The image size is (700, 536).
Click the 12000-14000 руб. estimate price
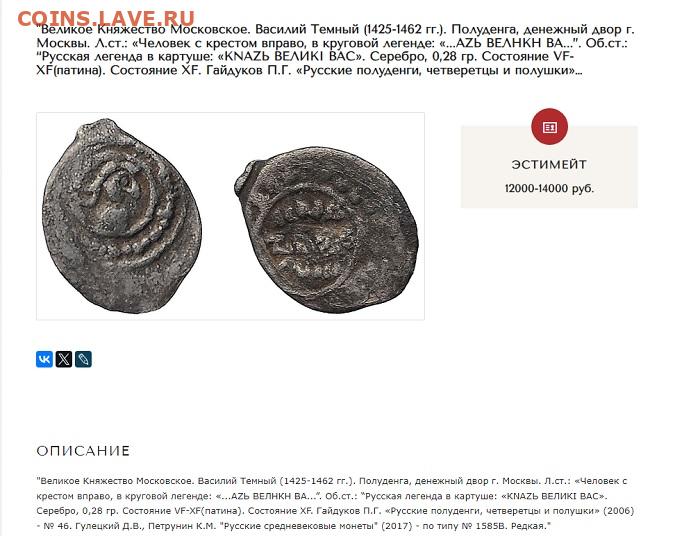coord(549,188)
